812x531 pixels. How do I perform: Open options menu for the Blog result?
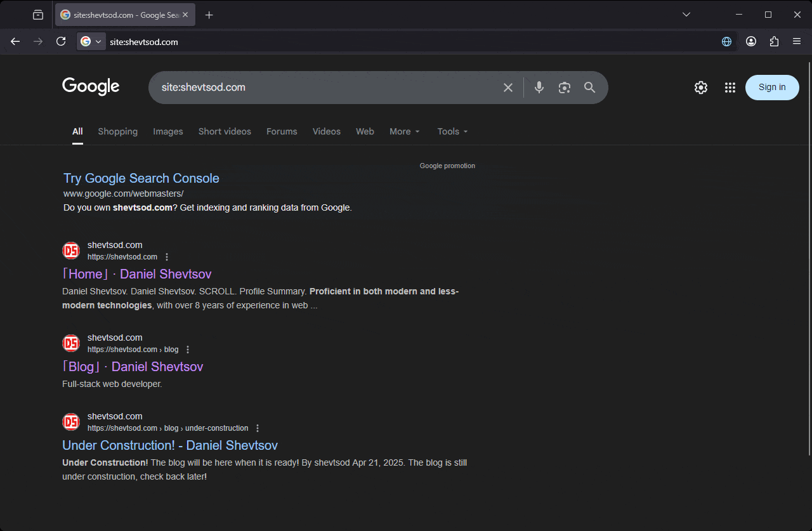pyautogui.click(x=188, y=350)
